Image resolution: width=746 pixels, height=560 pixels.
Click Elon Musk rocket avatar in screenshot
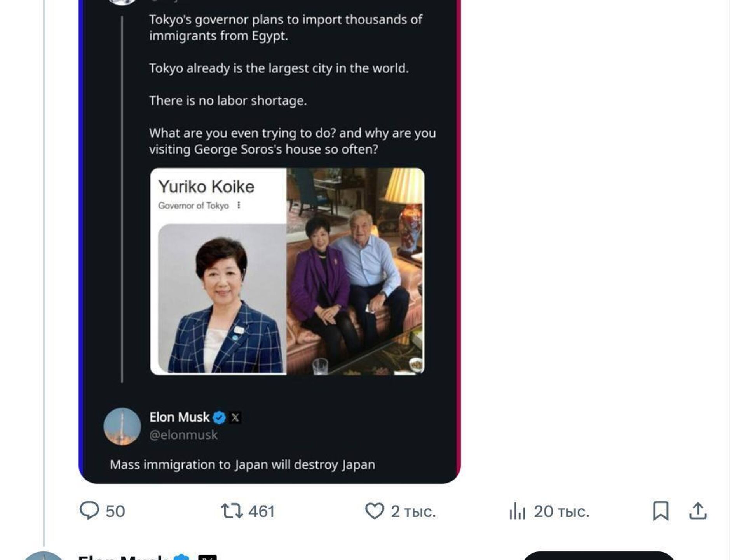pos(122,426)
